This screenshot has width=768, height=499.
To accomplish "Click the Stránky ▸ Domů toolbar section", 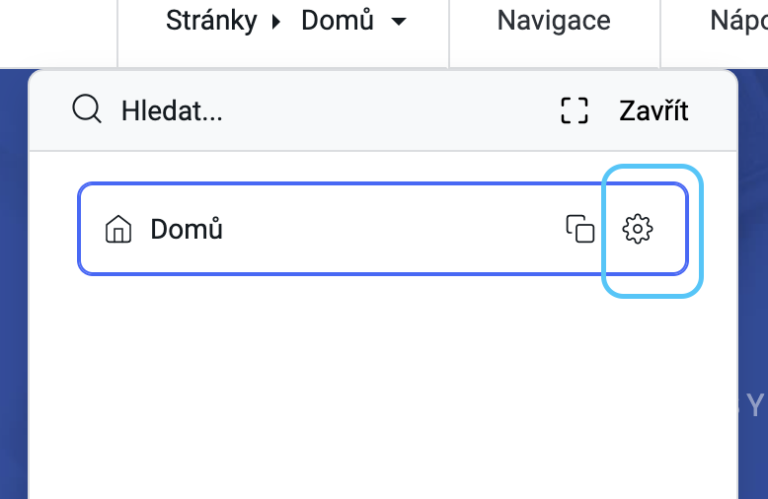I will [x=283, y=32].
